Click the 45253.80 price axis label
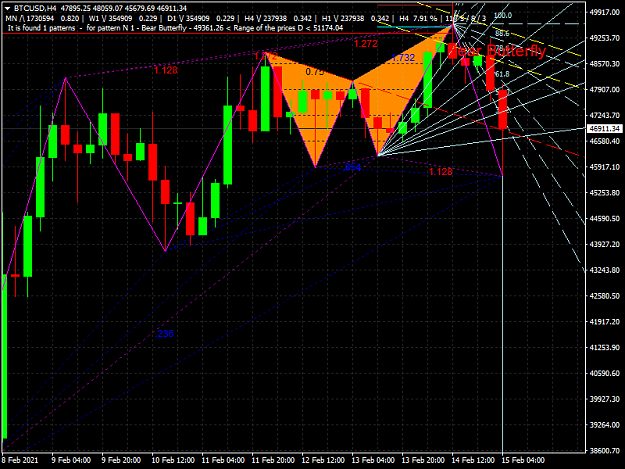This screenshot has height=469, width=625. tap(605, 193)
